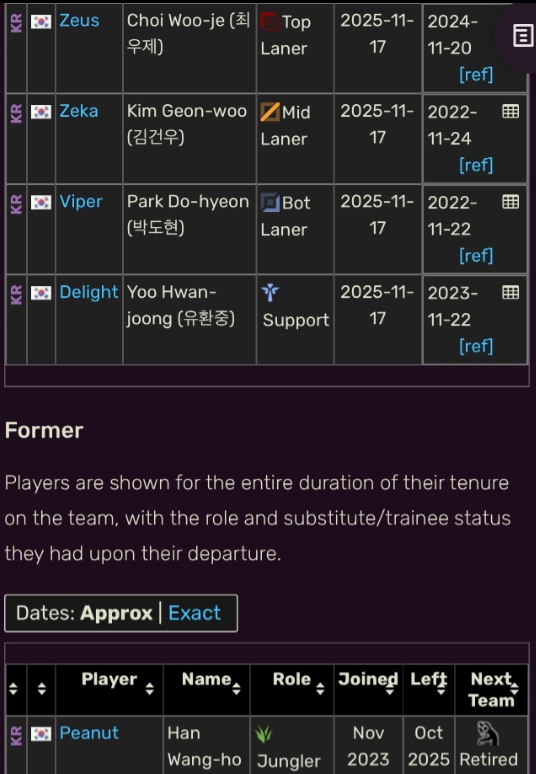Click the Retired icon next to Peanut

tap(488, 733)
